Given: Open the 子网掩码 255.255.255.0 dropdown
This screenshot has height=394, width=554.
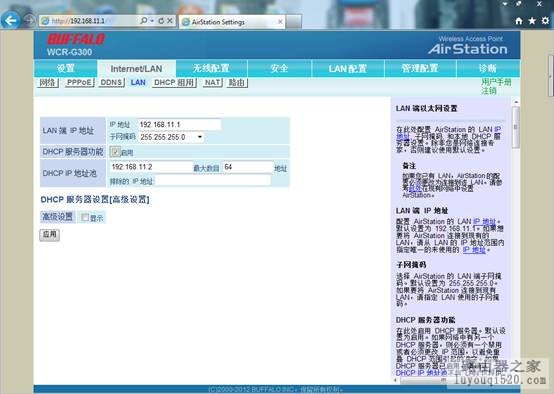Looking at the screenshot, I should point(172,137).
